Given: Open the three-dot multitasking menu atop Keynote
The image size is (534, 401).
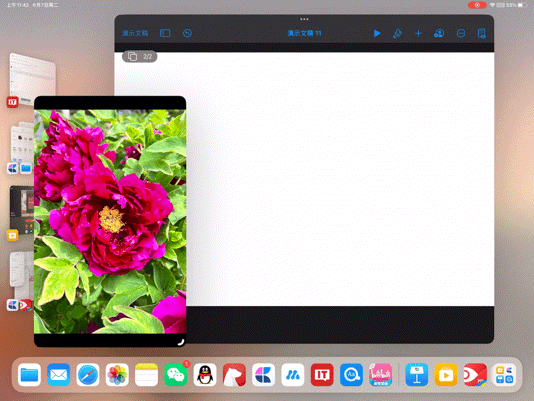Looking at the screenshot, I should [304, 19].
